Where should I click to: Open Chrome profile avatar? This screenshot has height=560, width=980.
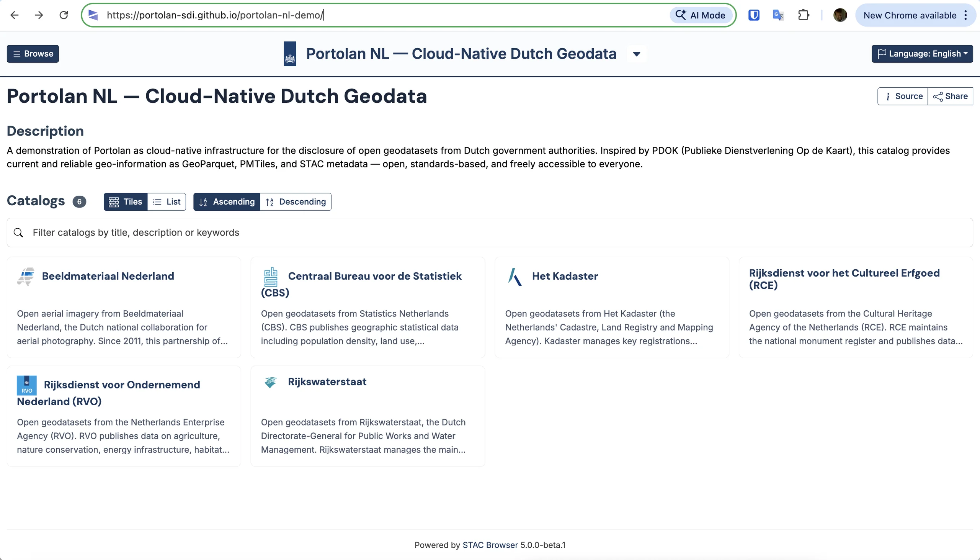click(840, 15)
